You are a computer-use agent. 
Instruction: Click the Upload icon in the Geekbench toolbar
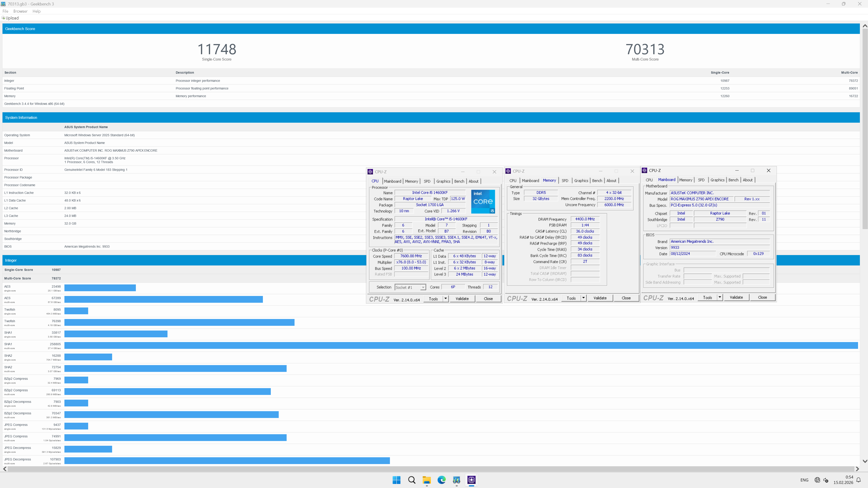click(3, 18)
